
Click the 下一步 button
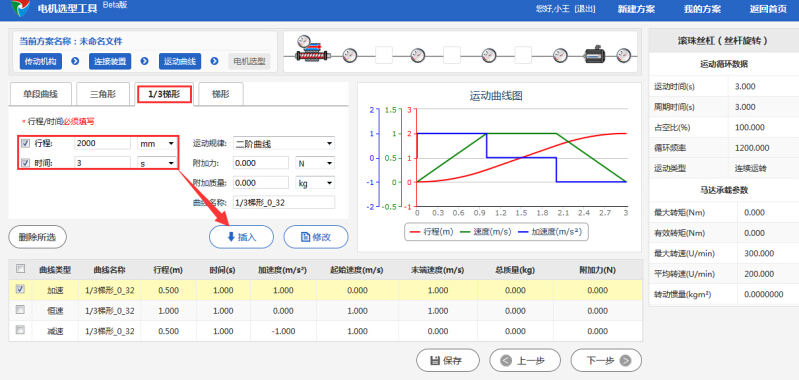pos(606,361)
